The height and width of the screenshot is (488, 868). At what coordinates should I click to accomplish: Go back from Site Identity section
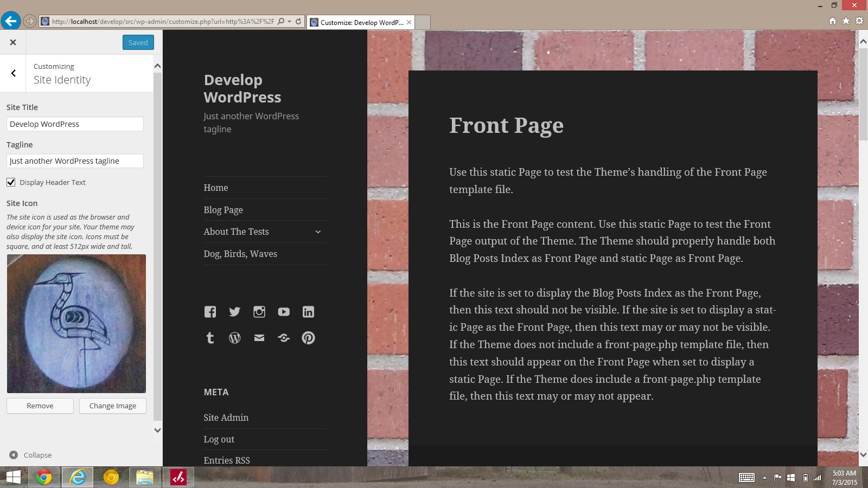(x=13, y=73)
